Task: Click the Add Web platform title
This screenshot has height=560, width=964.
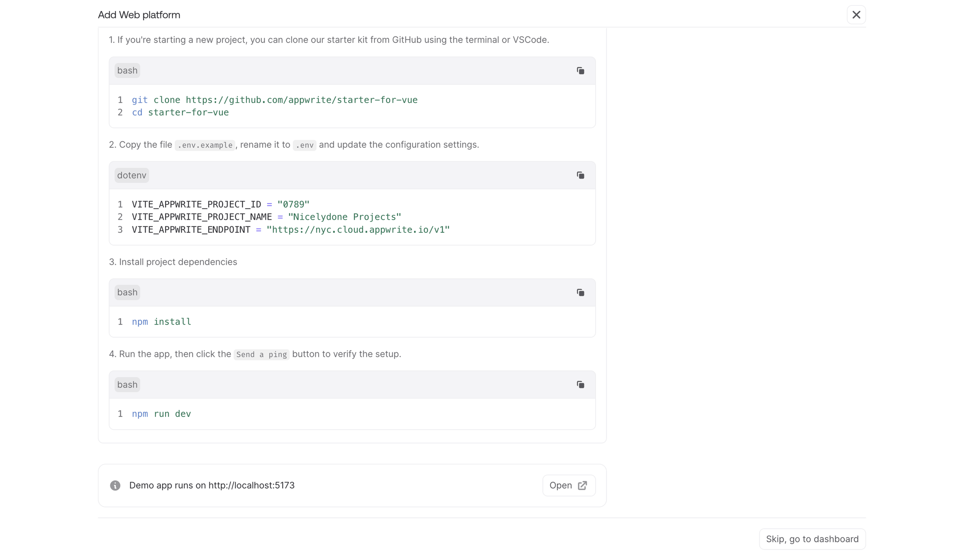Action: pyautogui.click(x=139, y=15)
